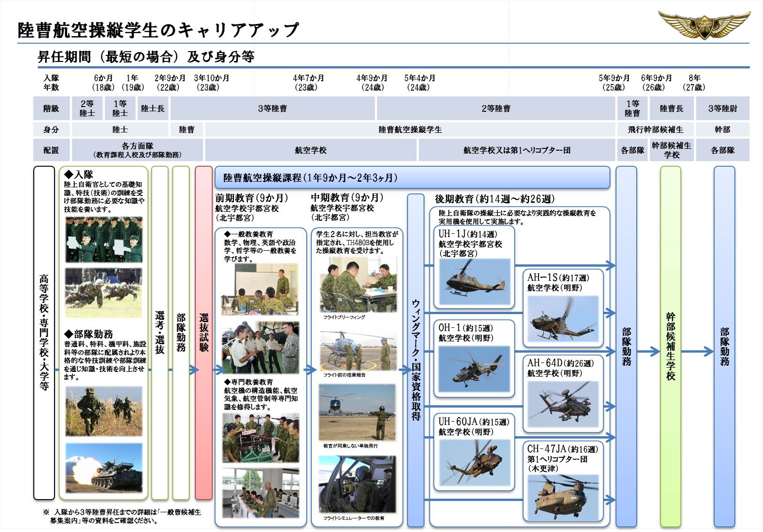Select the 2等陸曹 rank cell

coord(496,108)
